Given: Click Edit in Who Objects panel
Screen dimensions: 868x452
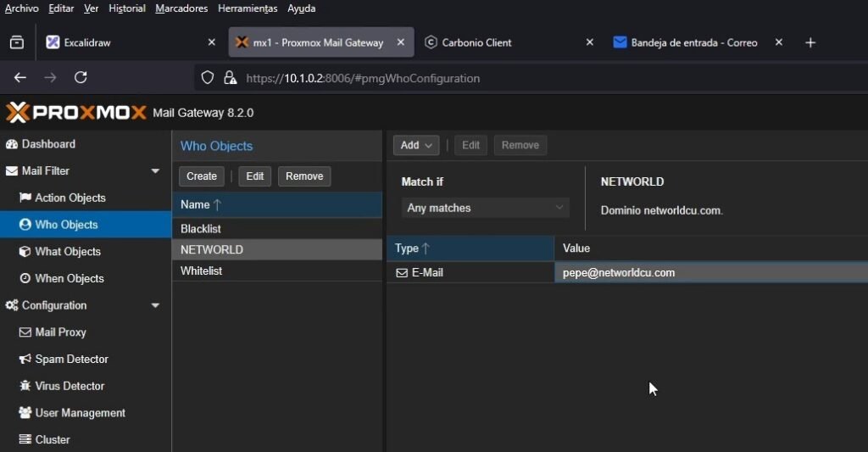Looking at the screenshot, I should click(x=254, y=176).
